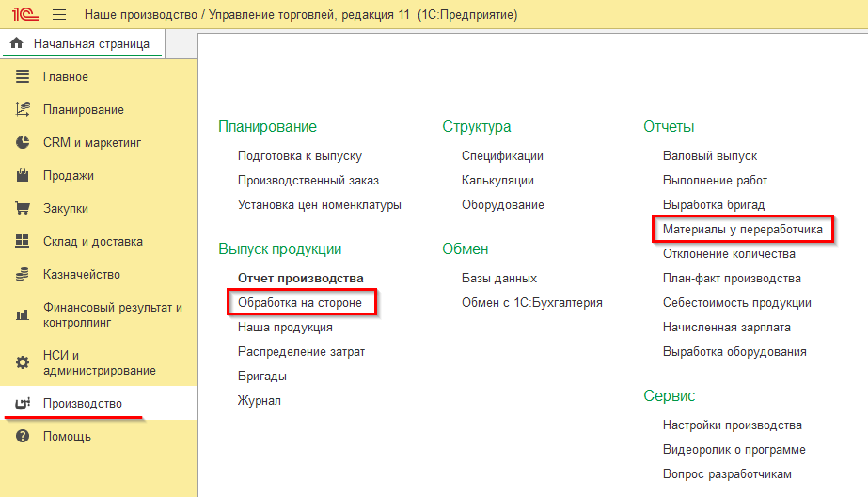This screenshot has height=497, width=868.
Task: Click the Планирование chart icon
Action: [x=23, y=109]
